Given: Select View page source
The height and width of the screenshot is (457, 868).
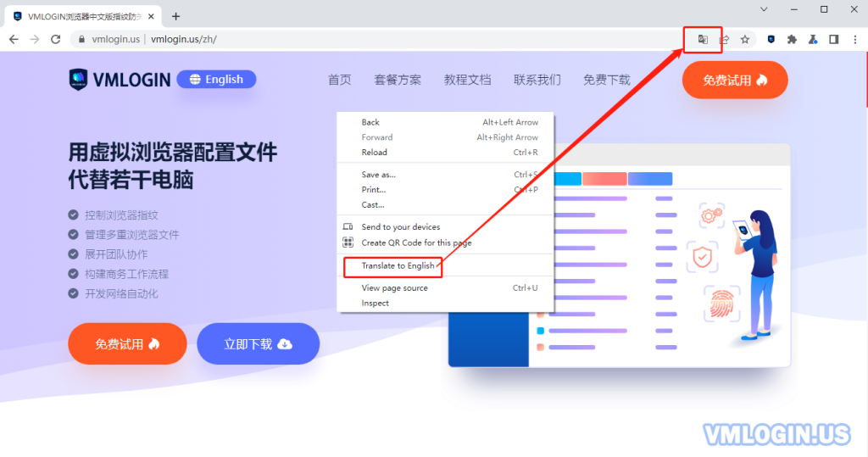Looking at the screenshot, I should pyautogui.click(x=445, y=288).
